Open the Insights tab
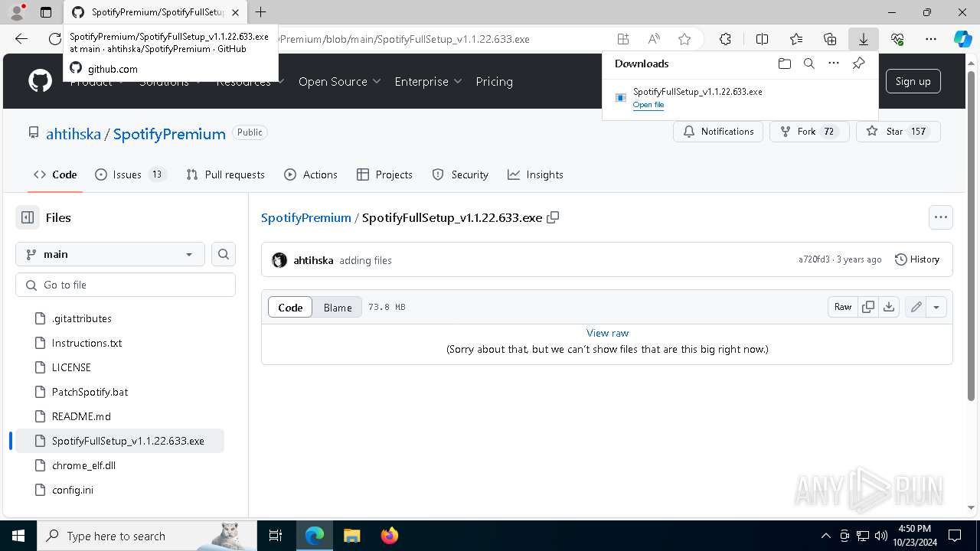This screenshot has height=551, width=980. pyautogui.click(x=536, y=174)
